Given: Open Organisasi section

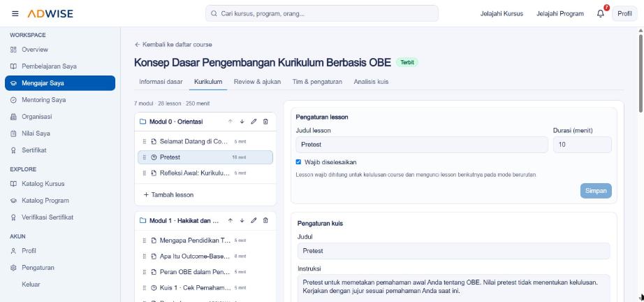Looking at the screenshot, I should [60, 117].
